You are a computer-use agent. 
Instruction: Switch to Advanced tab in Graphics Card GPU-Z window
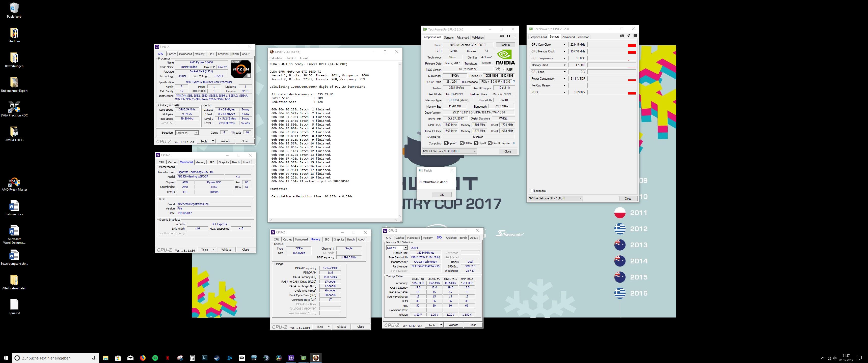463,37
